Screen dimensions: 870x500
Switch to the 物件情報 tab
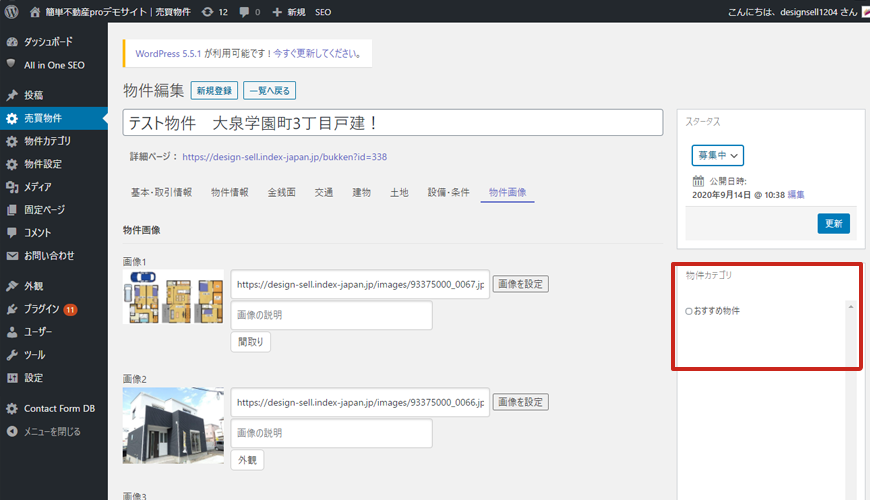coord(230,192)
